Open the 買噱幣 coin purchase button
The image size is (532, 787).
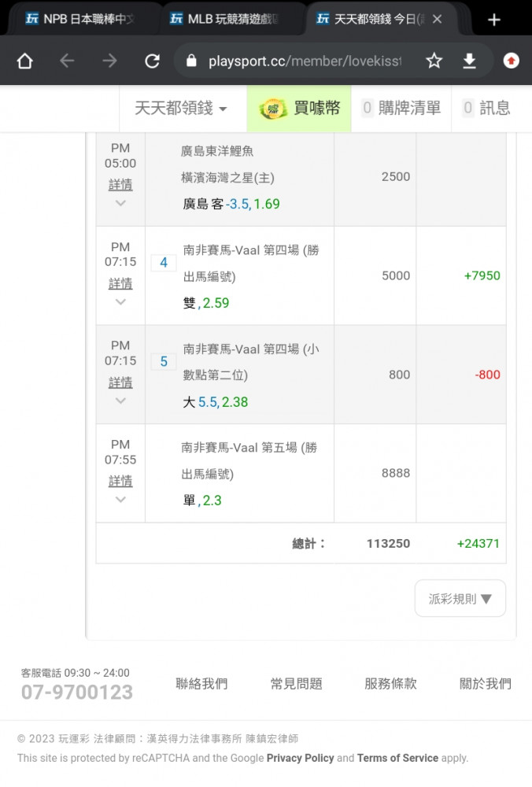tap(299, 109)
